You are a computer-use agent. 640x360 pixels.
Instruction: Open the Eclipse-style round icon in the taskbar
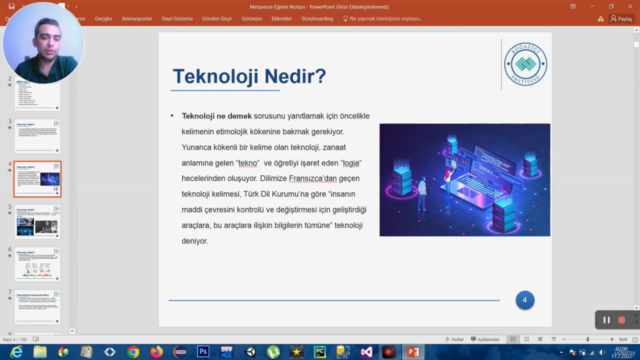tap(180, 352)
